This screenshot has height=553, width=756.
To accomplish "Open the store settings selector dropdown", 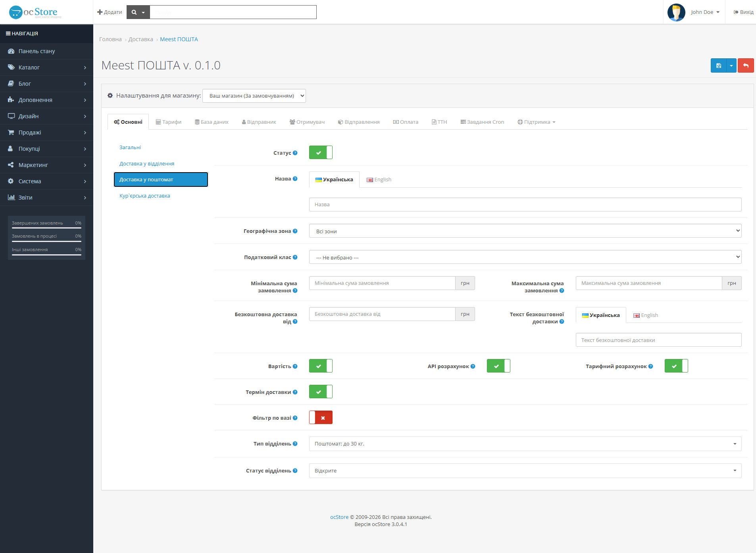I will (x=254, y=96).
